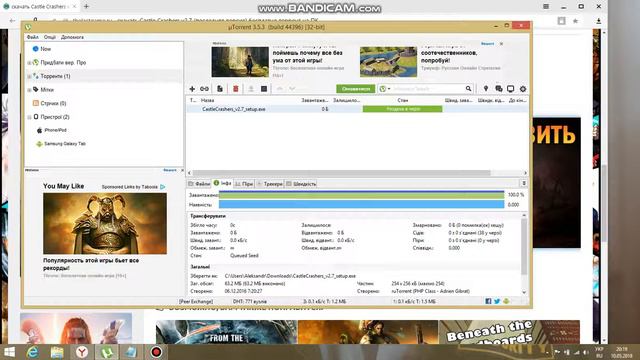Close the top banner advertisement

pyautogui.click(x=501, y=43)
